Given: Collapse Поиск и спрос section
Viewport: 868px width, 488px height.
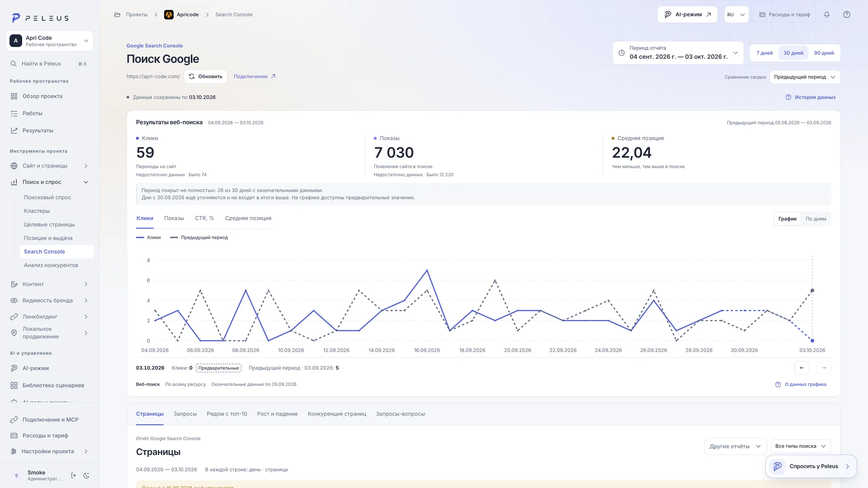Looking at the screenshot, I should 50,182.
